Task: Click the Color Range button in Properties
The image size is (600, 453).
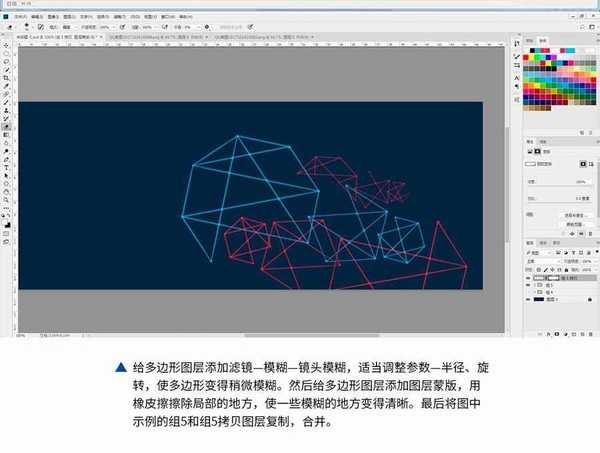Action: tap(573, 224)
